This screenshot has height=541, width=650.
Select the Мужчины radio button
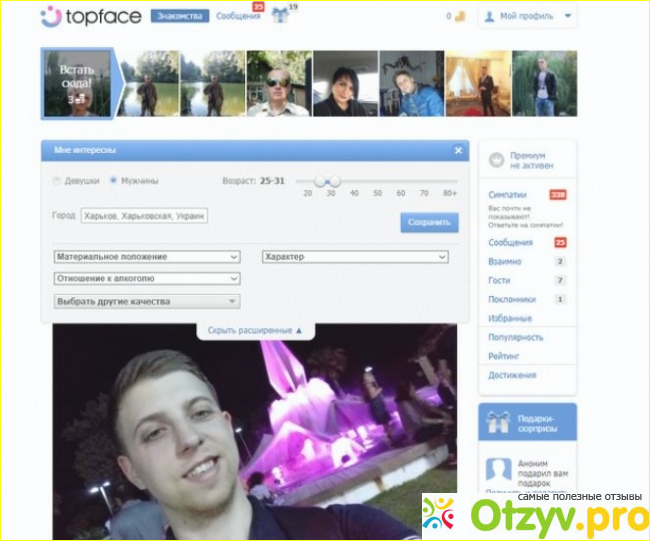pos(113,181)
